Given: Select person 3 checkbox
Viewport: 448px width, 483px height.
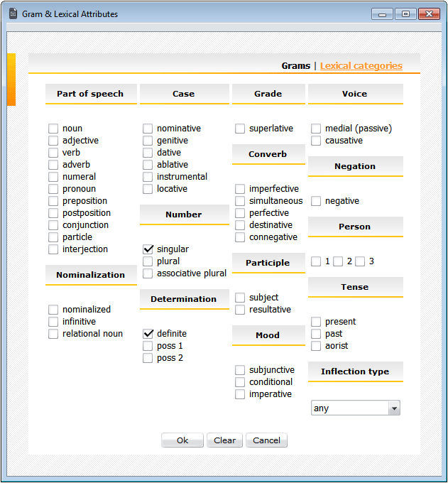Looking at the screenshot, I should pyautogui.click(x=360, y=261).
